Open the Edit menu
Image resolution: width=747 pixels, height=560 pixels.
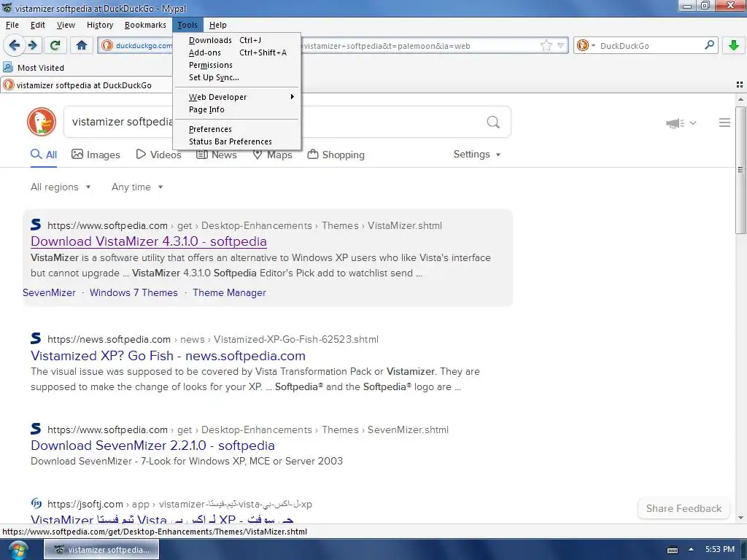[38, 25]
